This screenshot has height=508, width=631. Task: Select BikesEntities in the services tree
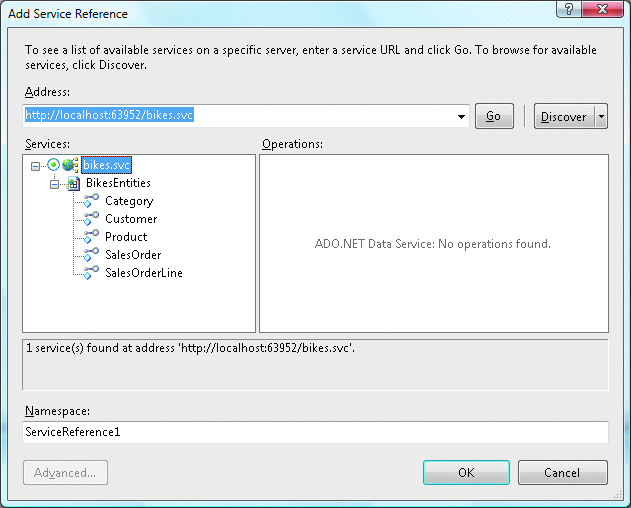click(x=118, y=183)
